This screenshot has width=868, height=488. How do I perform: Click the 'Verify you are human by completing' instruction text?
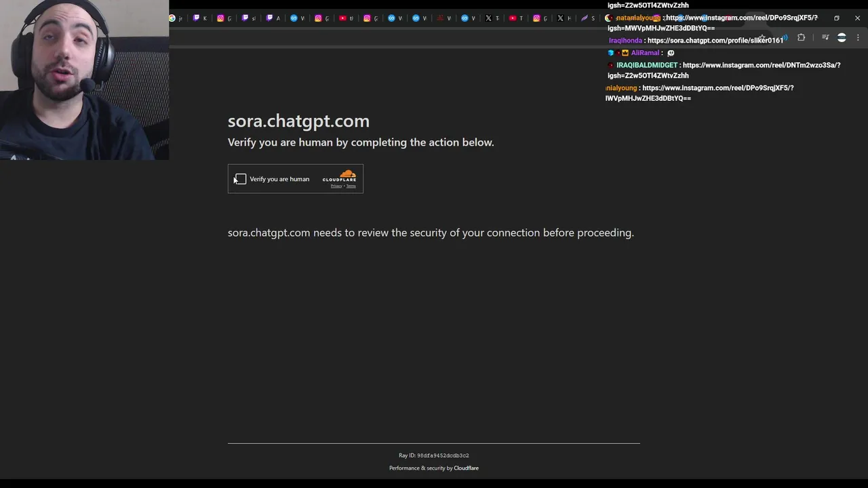tap(361, 142)
